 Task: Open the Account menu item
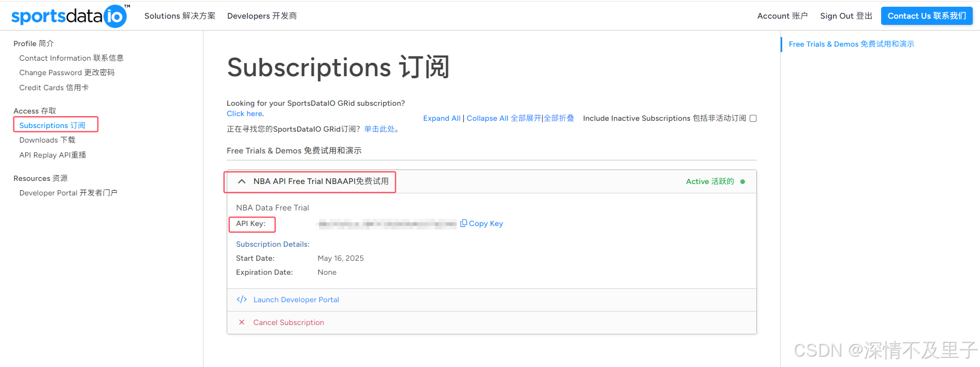(x=782, y=16)
